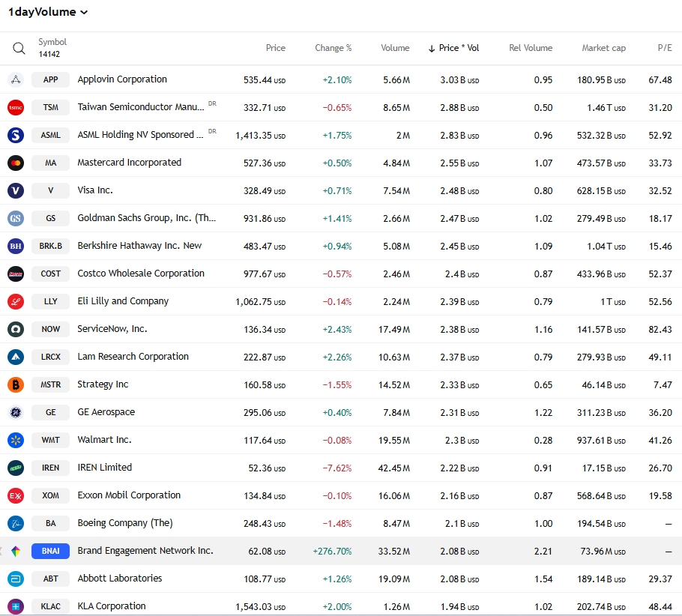Open the ASML ticker symbol
The height and width of the screenshot is (616, 682).
[50, 136]
